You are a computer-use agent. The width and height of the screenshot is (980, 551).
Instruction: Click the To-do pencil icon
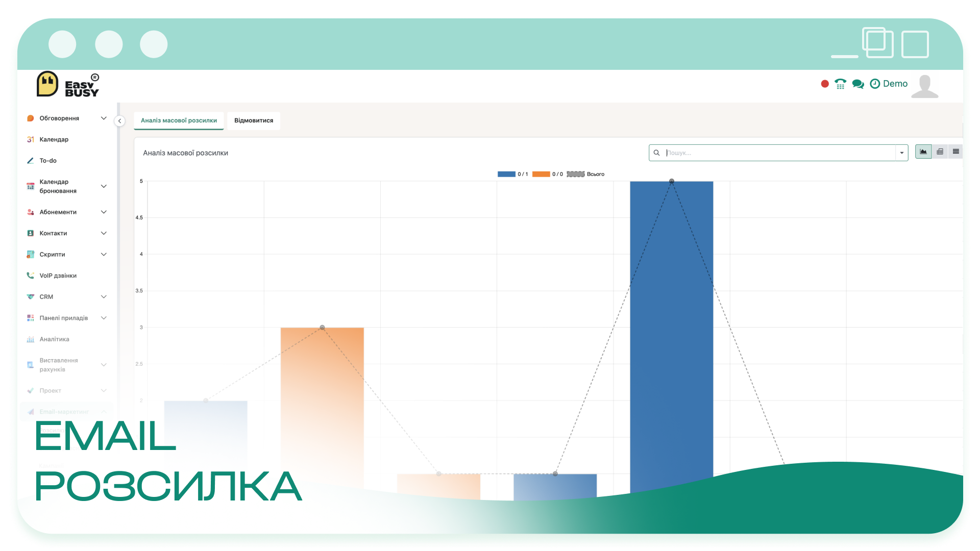coord(30,161)
